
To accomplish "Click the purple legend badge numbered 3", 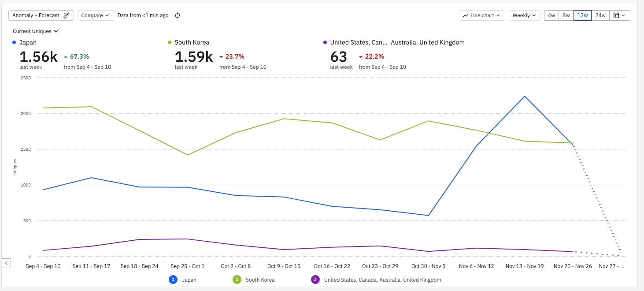I will (315, 280).
